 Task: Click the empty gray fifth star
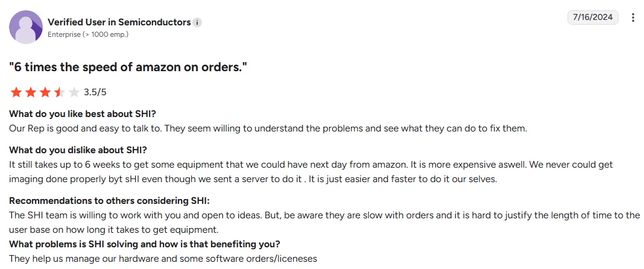(x=74, y=92)
